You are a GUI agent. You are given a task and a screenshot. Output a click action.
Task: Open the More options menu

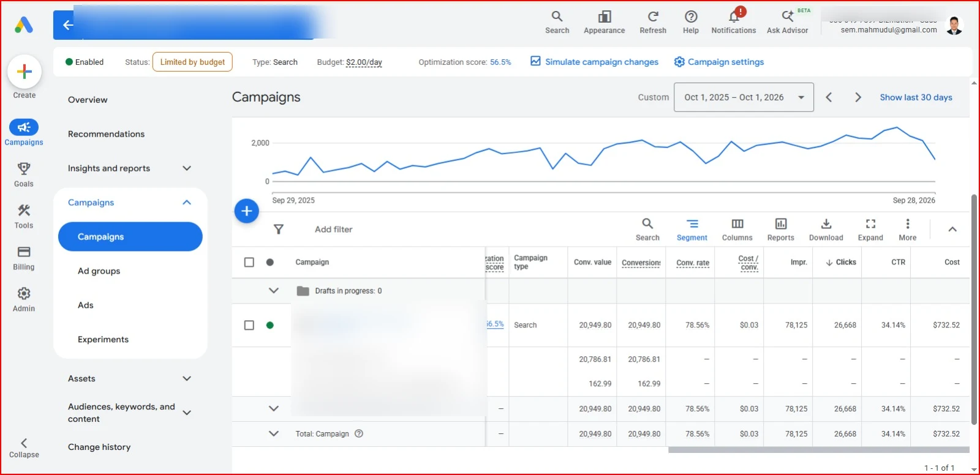click(908, 230)
